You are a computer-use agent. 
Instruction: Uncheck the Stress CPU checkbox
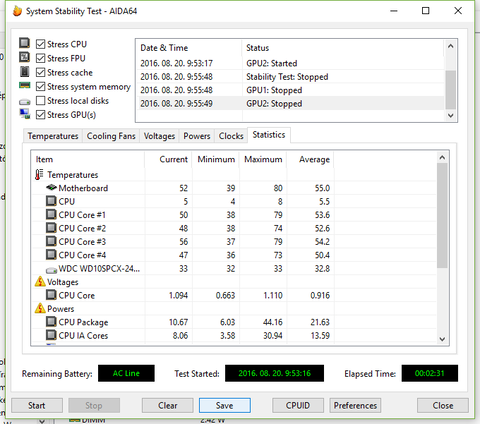pos(40,44)
